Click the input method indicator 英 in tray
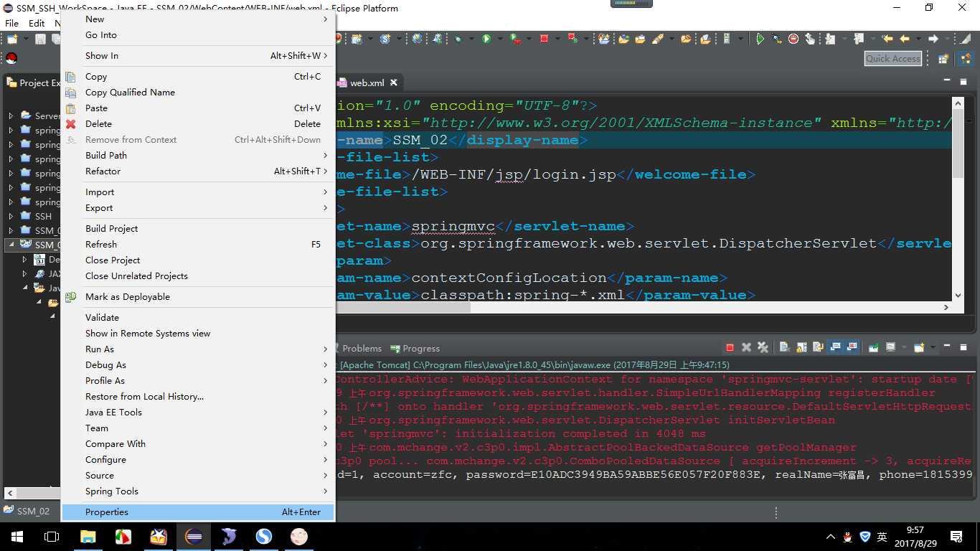980x551 pixels. tap(882, 537)
